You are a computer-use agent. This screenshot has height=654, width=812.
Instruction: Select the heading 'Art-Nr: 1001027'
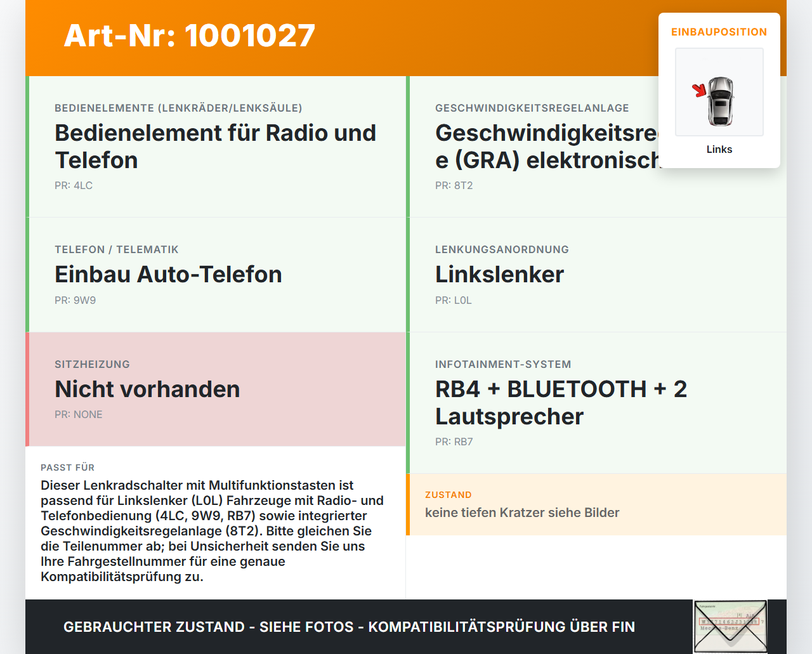(189, 36)
